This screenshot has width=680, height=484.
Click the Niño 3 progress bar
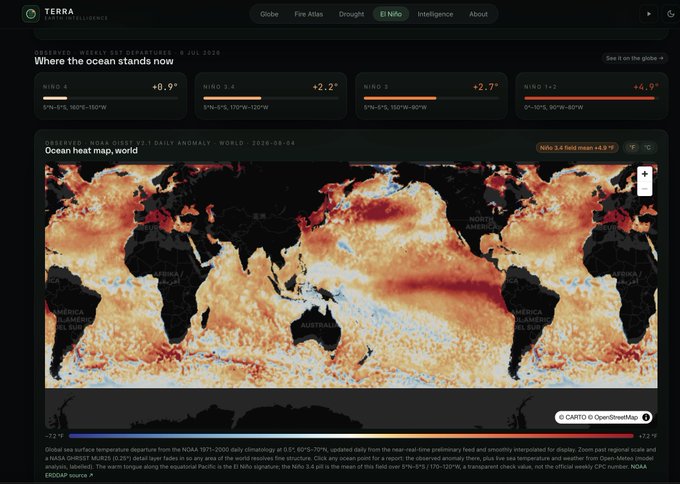431,98
